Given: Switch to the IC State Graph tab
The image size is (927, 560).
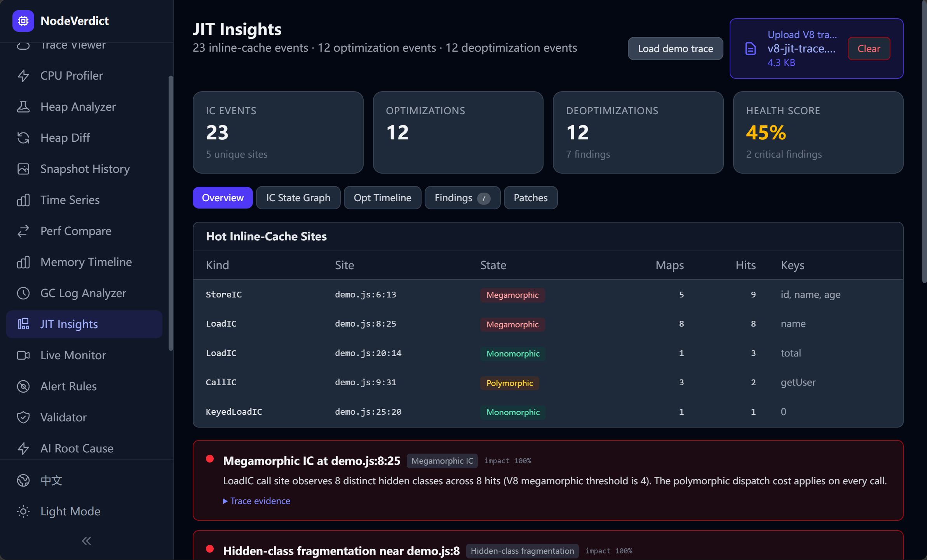Looking at the screenshot, I should 298,198.
